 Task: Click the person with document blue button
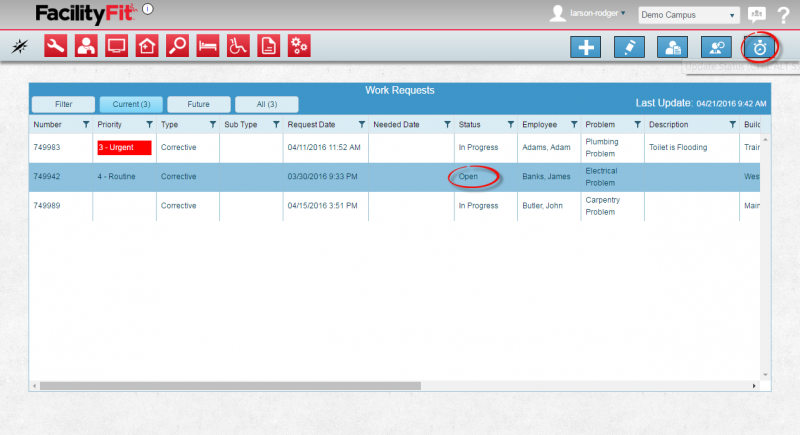672,47
